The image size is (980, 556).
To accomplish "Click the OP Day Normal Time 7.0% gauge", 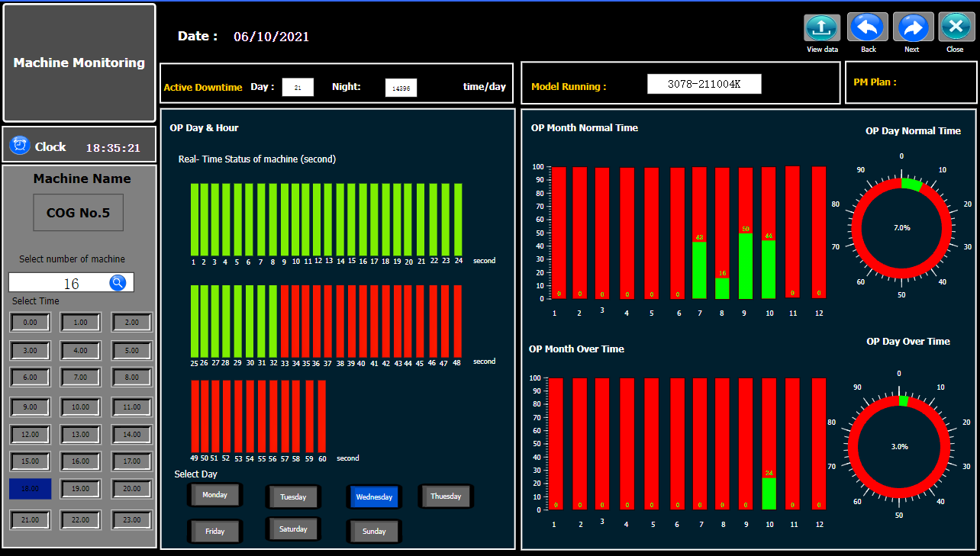I will point(901,227).
